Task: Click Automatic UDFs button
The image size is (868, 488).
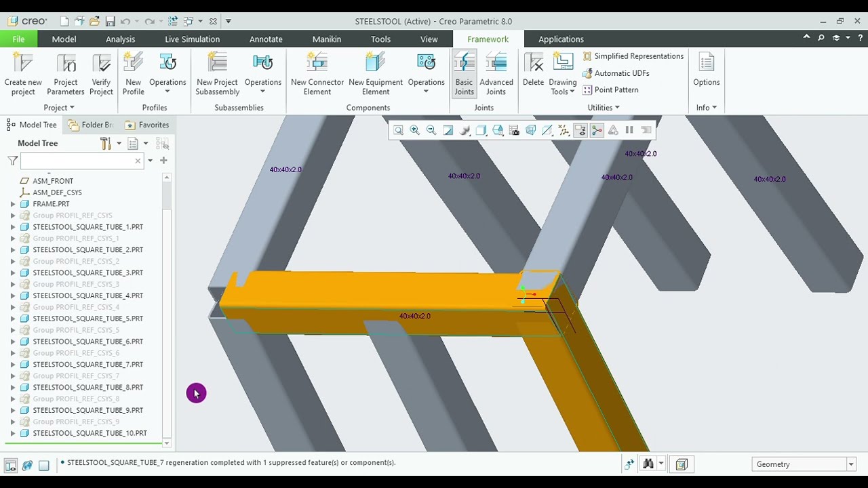Action: (x=616, y=73)
